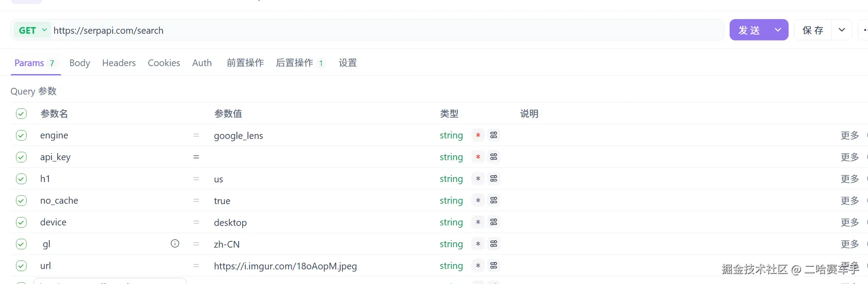868x284 pixels.
Task: Click the empty api_key value field
Action: pyautogui.click(x=323, y=157)
